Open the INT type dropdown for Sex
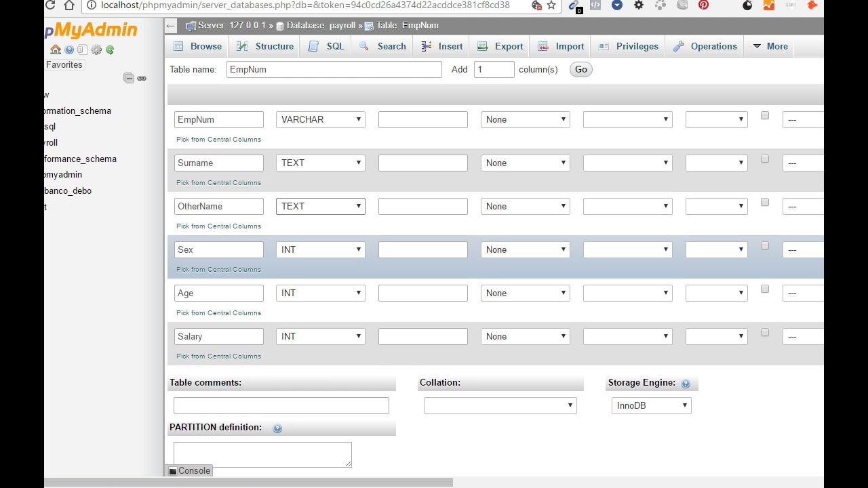868x488 pixels. click(x=321, y=249)
